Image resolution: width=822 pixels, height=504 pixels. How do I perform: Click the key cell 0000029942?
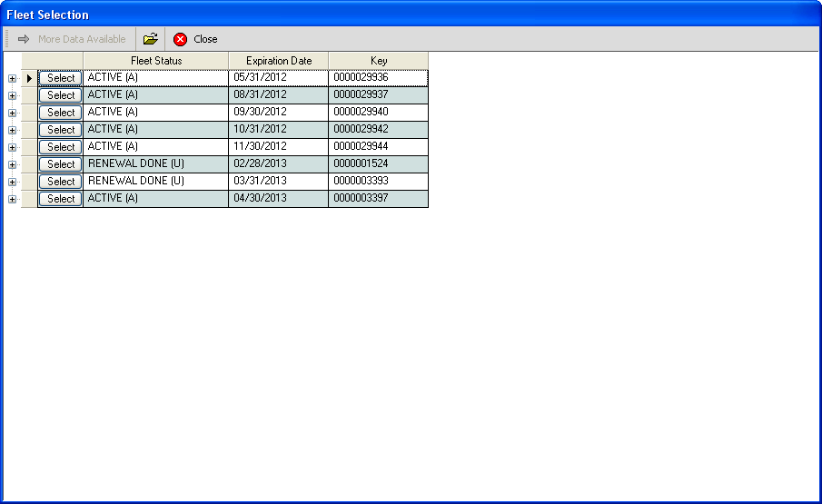click(378, 130)
